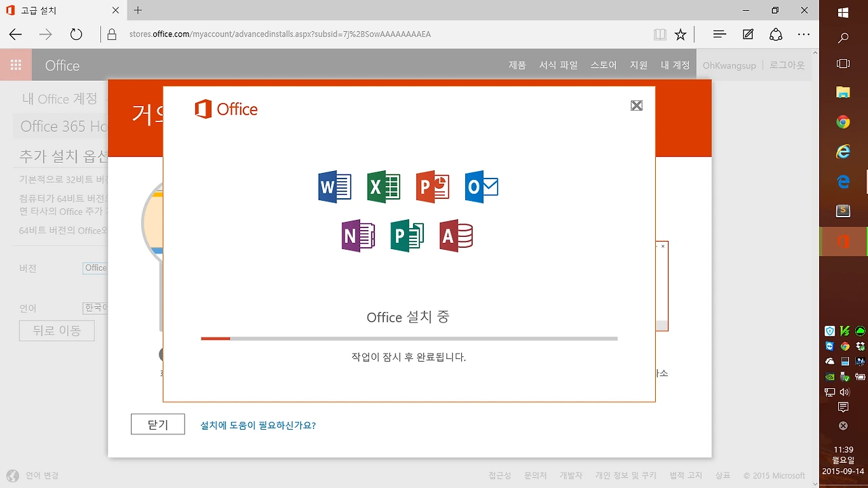
Task: Close the small popup behind the installer
Action: click(x=663, y=246)
